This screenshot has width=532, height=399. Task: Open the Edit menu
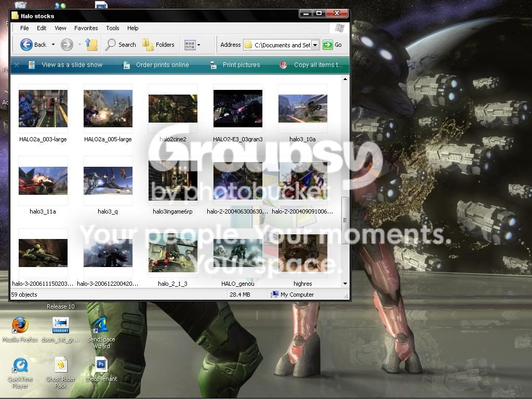[x=42, y=28]
